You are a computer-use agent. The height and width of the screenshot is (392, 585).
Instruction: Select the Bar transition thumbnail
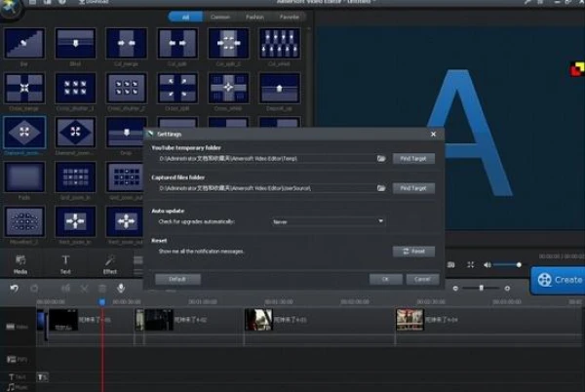[24, 43]
